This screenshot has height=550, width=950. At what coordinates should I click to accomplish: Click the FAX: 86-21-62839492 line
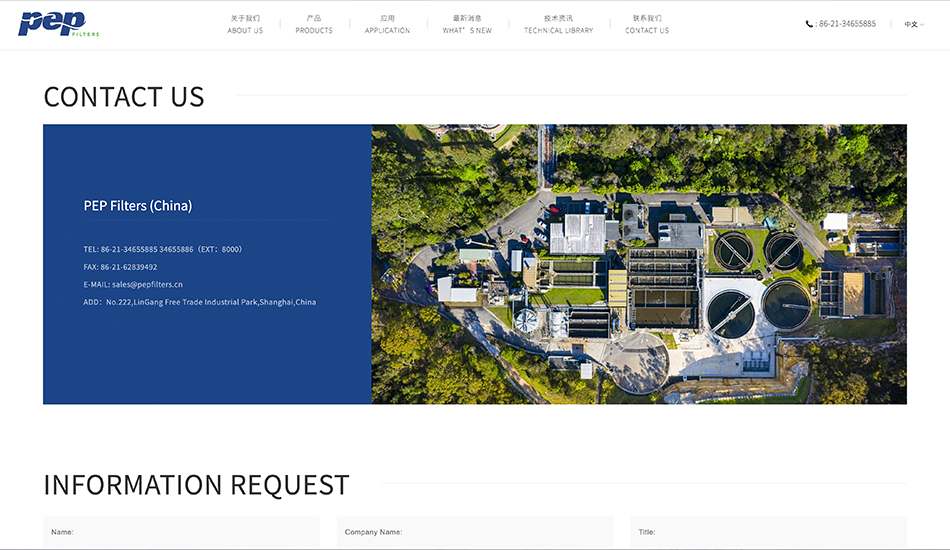(120, 267)
